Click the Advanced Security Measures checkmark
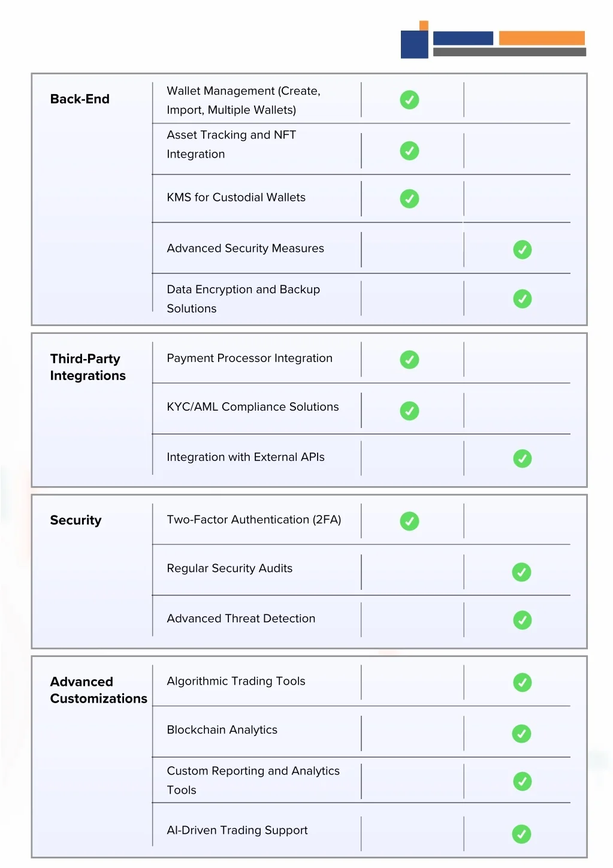Screen dimensions: 613x868 (522, 249)
